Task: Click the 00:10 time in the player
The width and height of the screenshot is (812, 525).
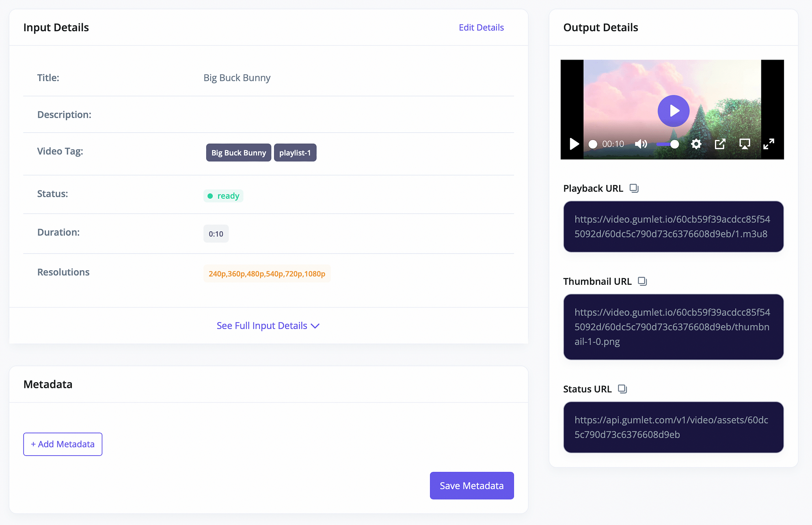Action: pos(613,144)
